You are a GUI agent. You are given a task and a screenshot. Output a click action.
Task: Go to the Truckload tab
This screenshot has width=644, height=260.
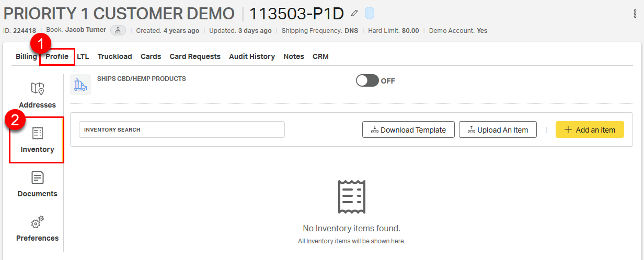coord(114,56)
